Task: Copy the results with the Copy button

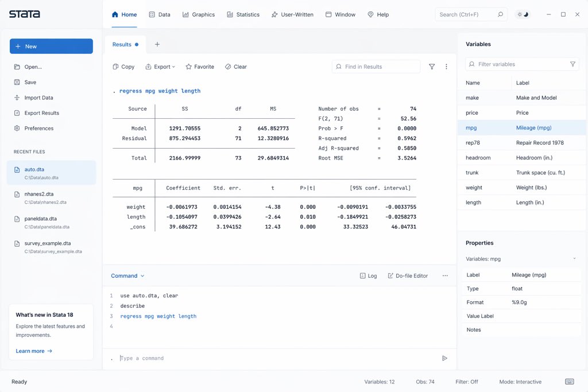Action: click(123, 67)
